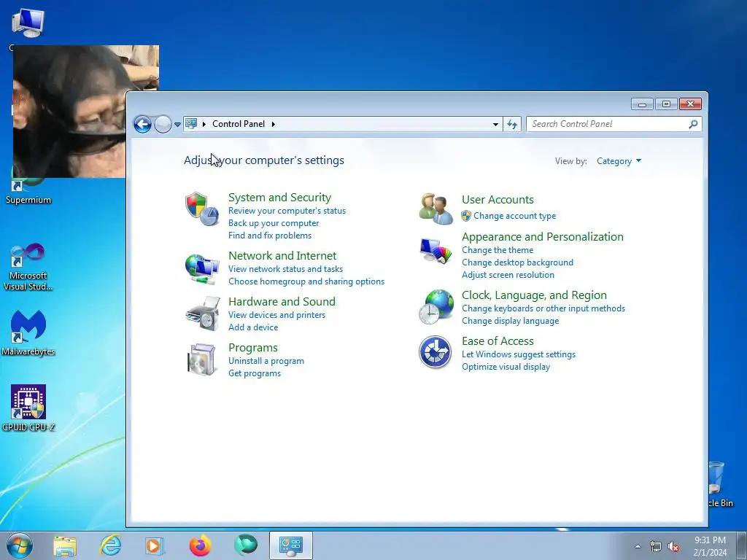Viewport: 747px width, 560px height.
Task: Open User Accounts category link
Action: pos(498,200)
